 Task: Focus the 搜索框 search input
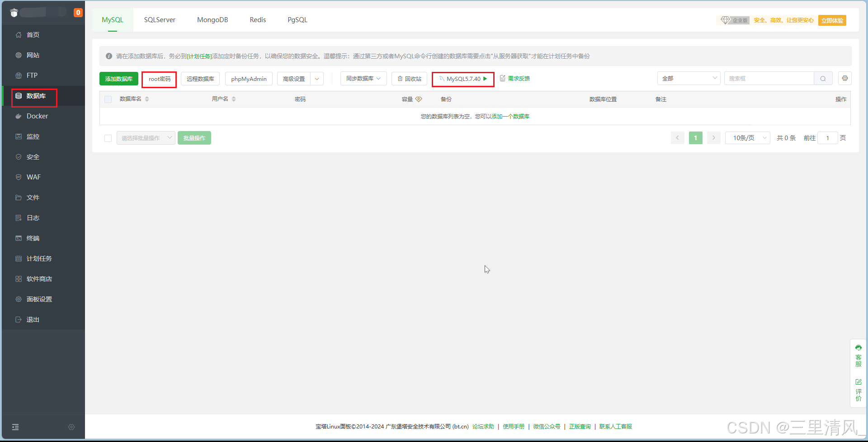(x=769, y=79)
